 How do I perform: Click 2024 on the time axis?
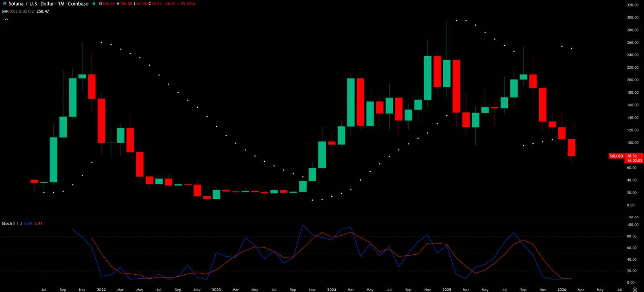(x=331, y=290)
